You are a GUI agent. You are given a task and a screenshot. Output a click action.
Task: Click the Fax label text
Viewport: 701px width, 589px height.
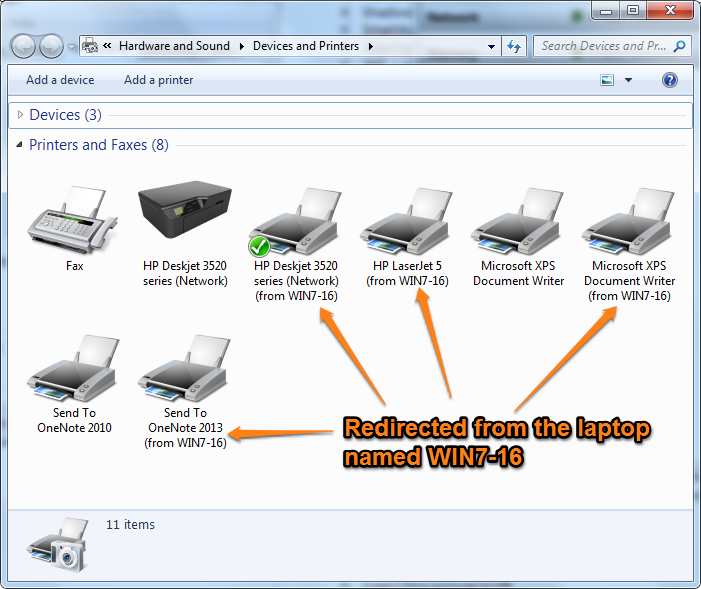(75, 266)
